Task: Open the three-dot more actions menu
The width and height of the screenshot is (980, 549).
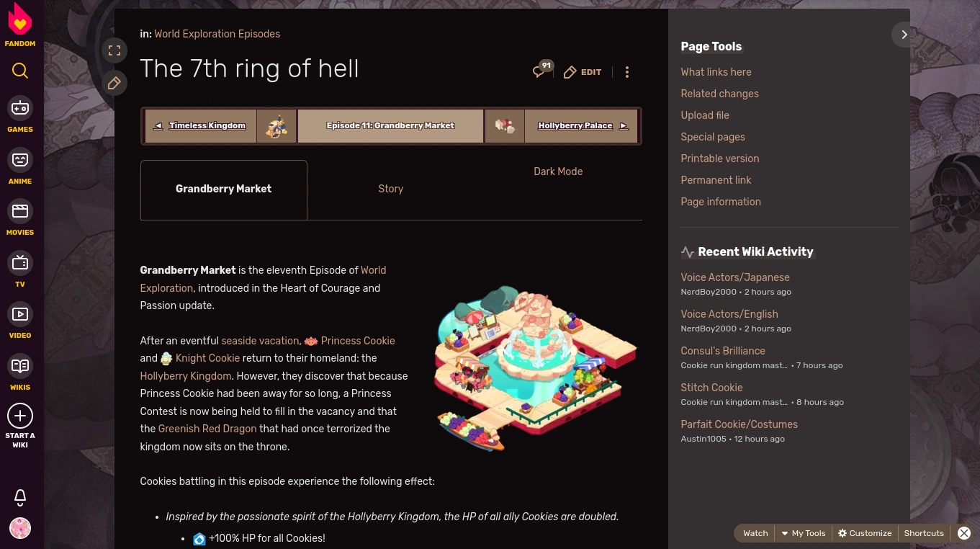Action: (x=627, y=72)
